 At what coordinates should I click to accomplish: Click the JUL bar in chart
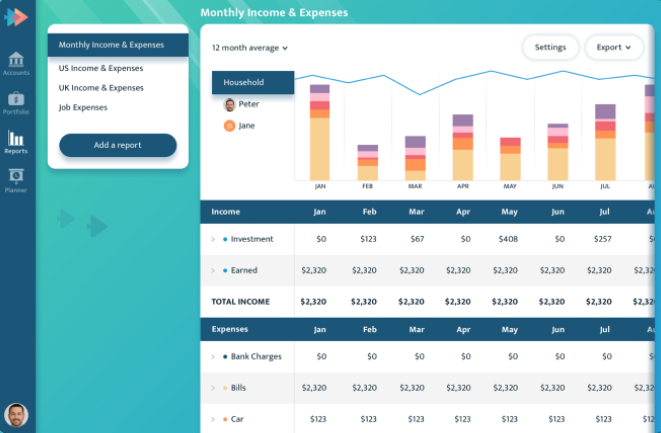pos(605,142)
